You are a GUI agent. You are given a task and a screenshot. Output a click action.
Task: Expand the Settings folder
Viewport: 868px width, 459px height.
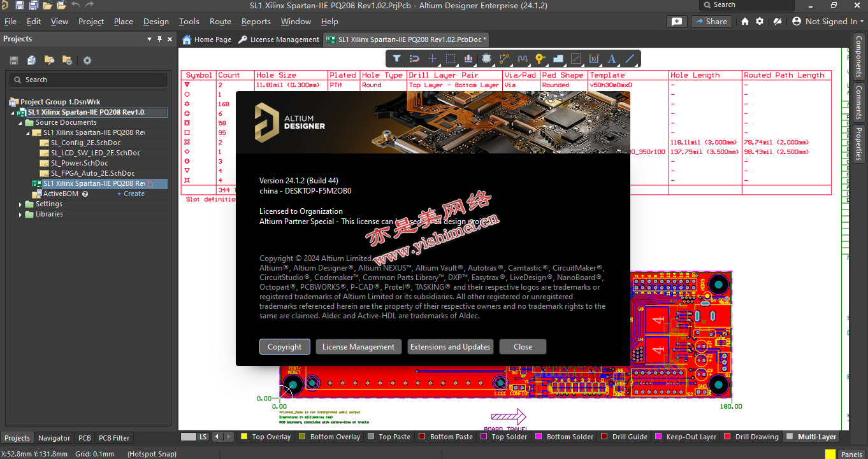(x=20, y=204)
